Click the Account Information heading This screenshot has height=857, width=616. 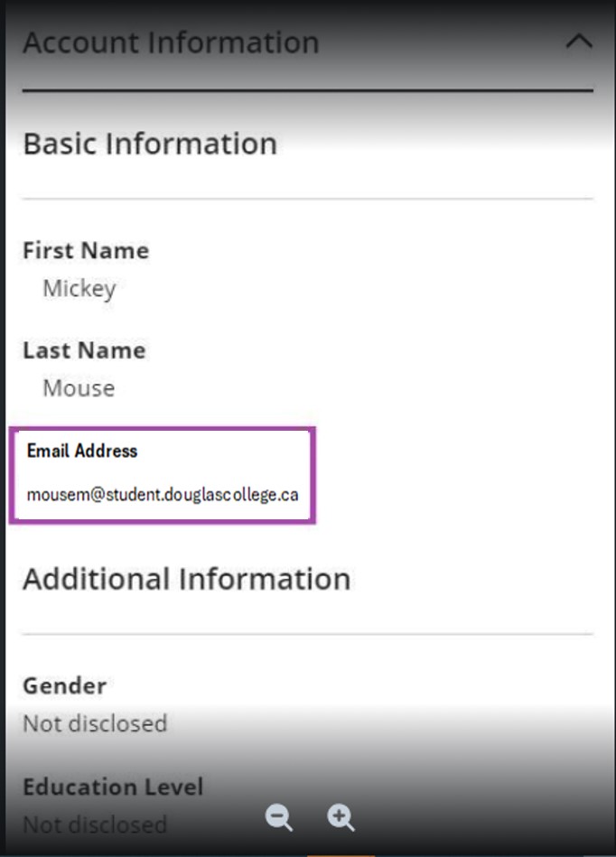[172, 41]
